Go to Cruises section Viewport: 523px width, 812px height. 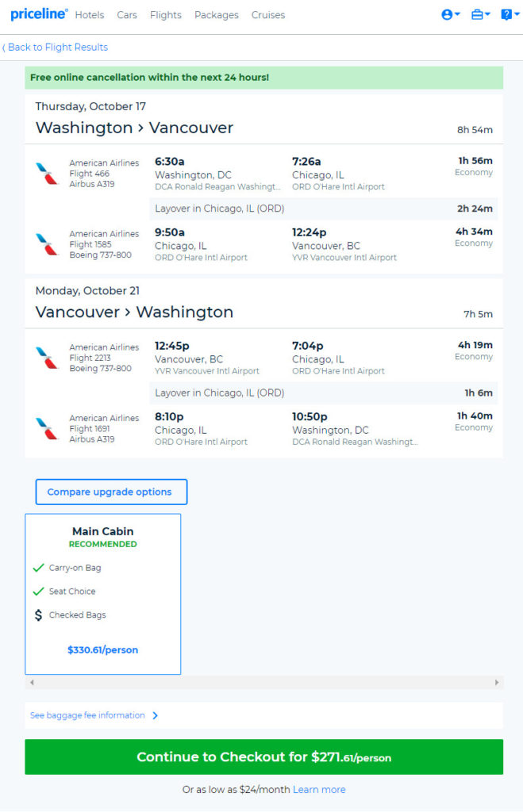click(268, 15)
